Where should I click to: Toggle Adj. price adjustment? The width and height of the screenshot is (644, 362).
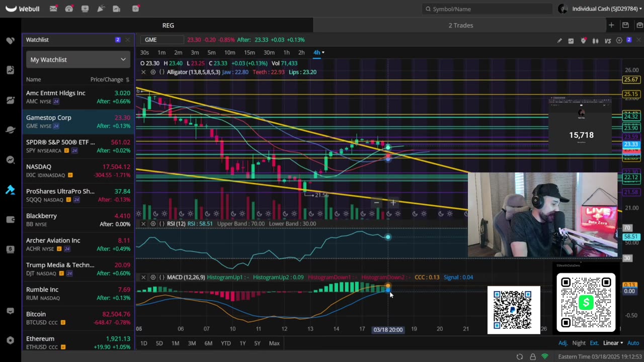pos(563,343)
